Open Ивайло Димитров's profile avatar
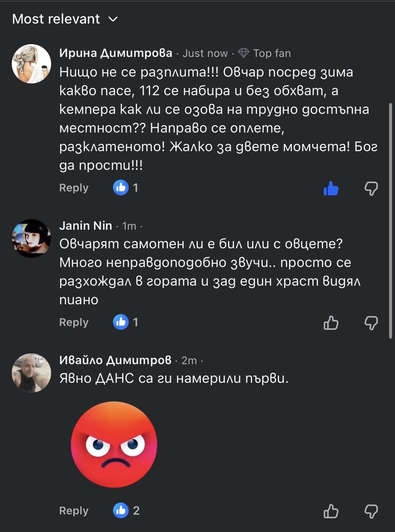 (x=31, y=373)
